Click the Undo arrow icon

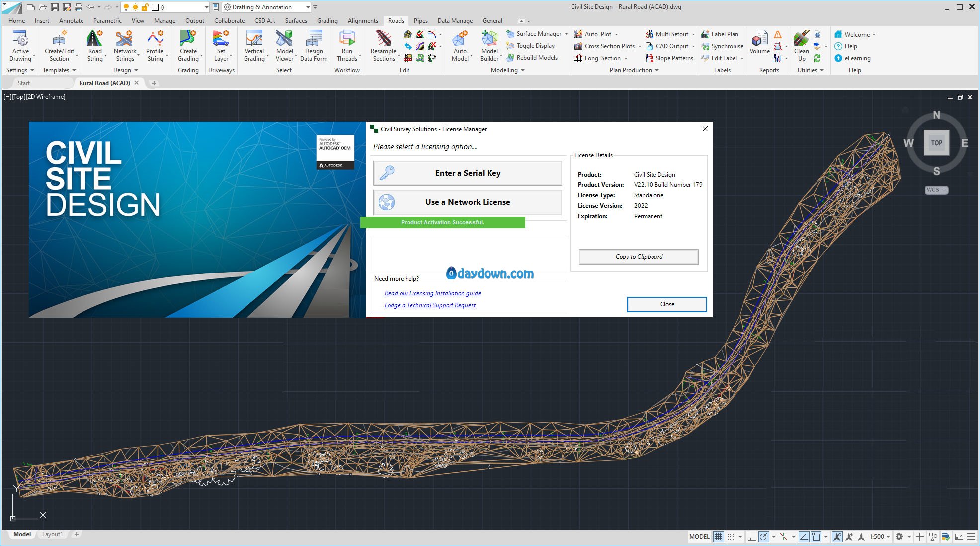(90, 7)
